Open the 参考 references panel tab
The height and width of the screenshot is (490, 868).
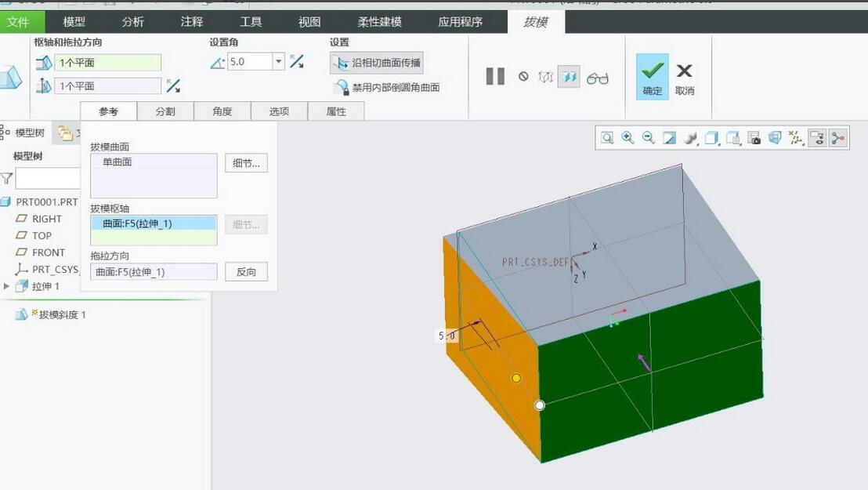tap(108, 111)
